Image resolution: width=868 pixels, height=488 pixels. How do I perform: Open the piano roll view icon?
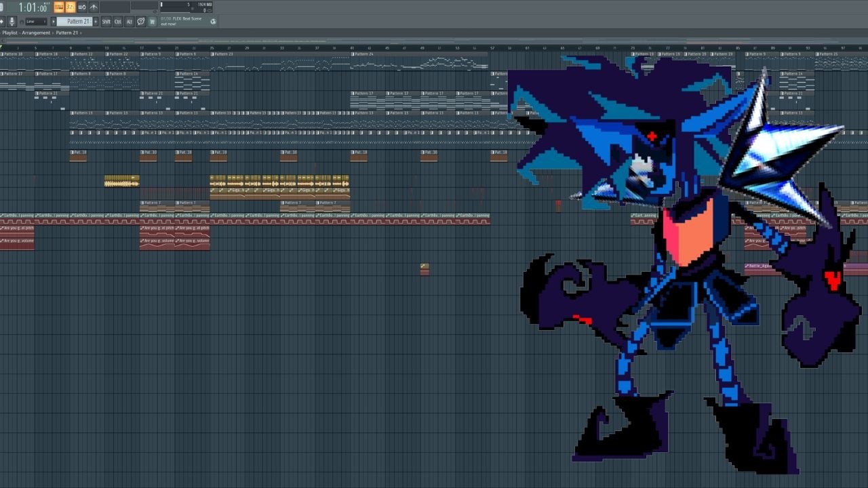pyautogui.click(x=59, y=7)
